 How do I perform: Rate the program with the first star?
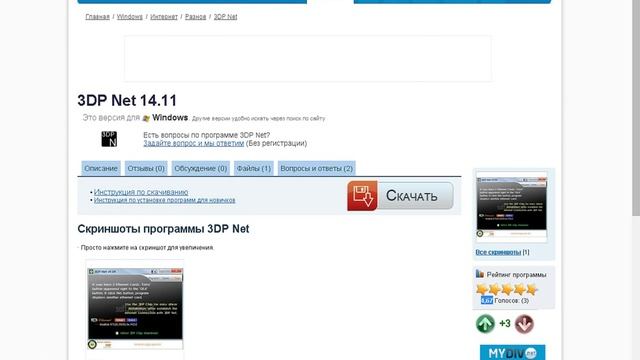482,289
